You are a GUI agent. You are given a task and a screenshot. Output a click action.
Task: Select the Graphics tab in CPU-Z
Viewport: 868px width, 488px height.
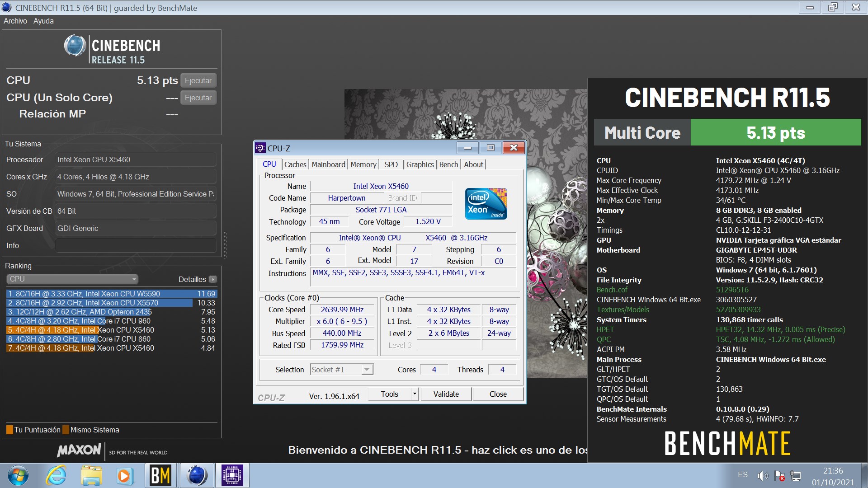pyautogui.click(x=420, y=164)
